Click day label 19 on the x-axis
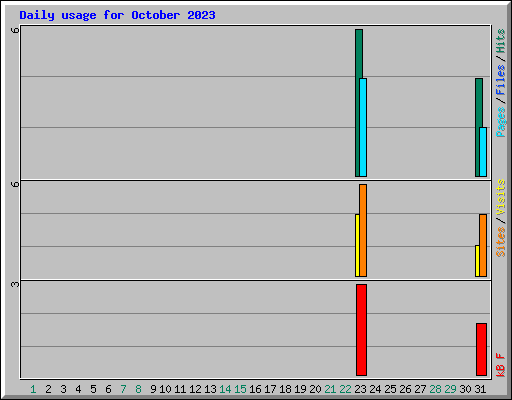The width and height of the screenshot is (512, 400). [x=300, y=389]
